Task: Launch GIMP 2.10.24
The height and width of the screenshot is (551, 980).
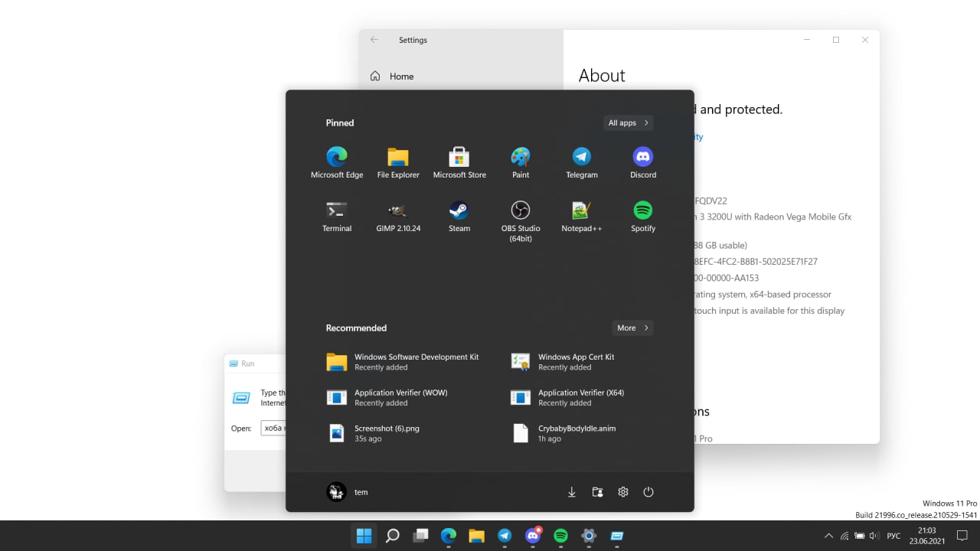Action: pos(398,216)
